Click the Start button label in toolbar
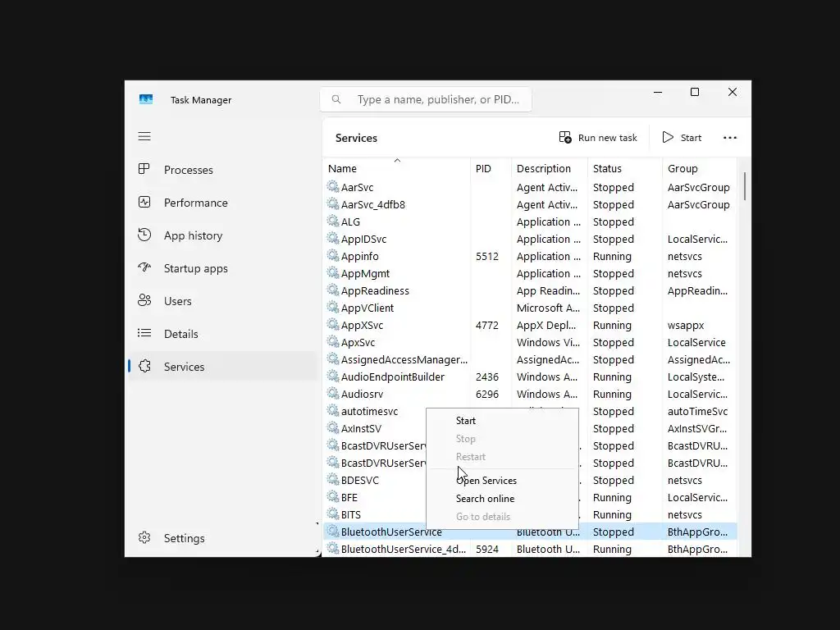 tap(691, 138)
